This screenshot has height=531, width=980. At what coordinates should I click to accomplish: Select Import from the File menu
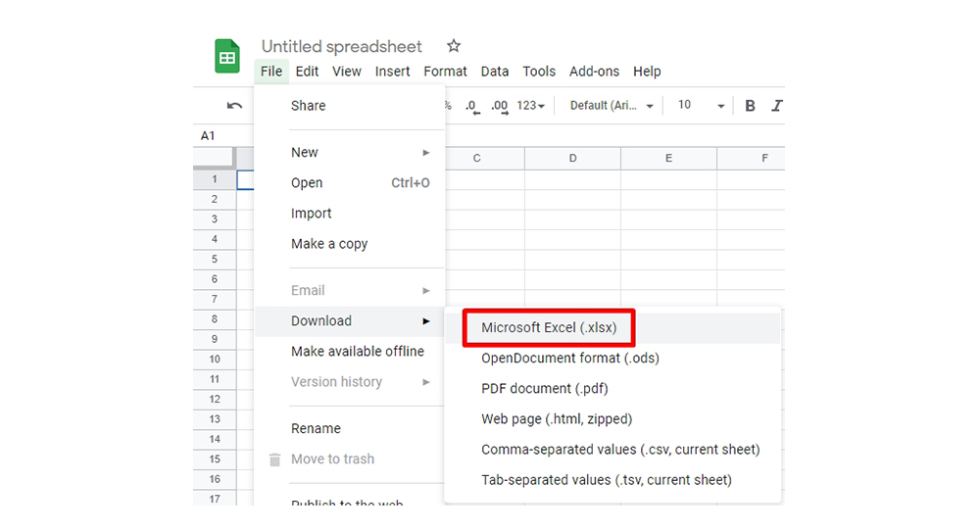(350, 214)
